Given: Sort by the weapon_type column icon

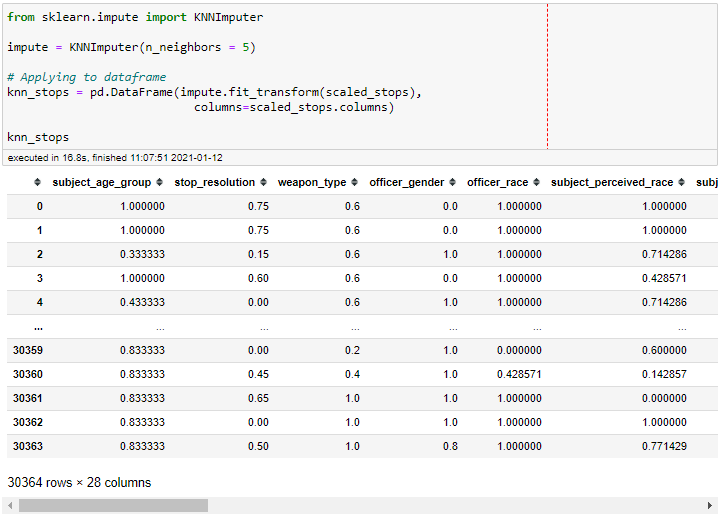Looking at the screenshot, I should 354,182.
